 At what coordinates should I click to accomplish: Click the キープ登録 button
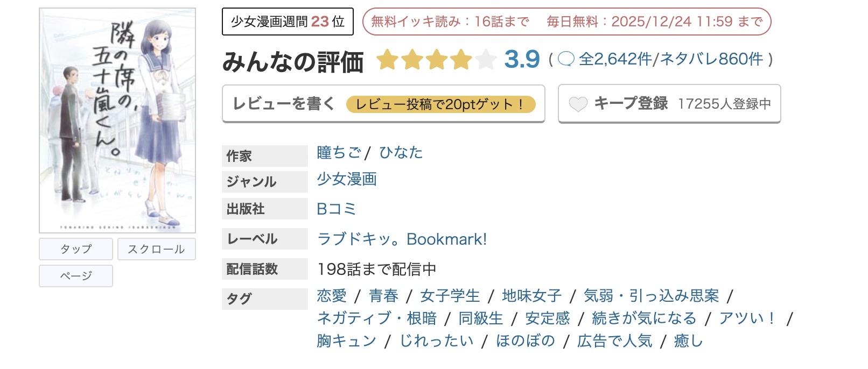[630, 104]
